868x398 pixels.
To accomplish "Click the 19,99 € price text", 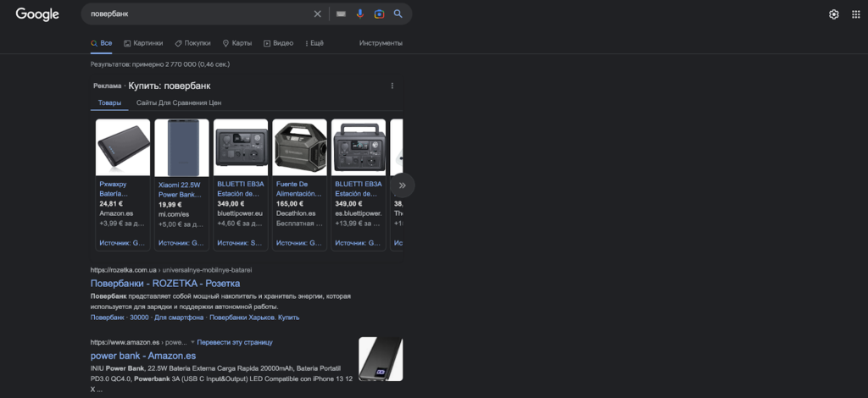I will tap(170, 205).
